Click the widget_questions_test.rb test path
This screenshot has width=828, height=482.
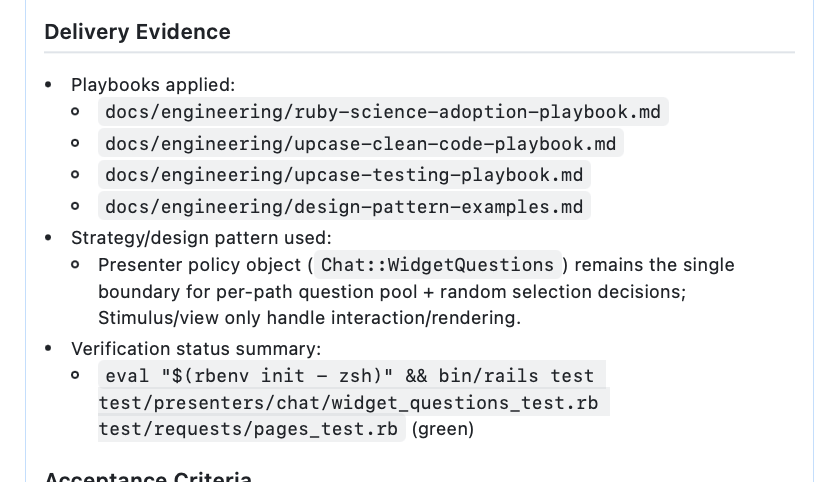pos(353,402)
